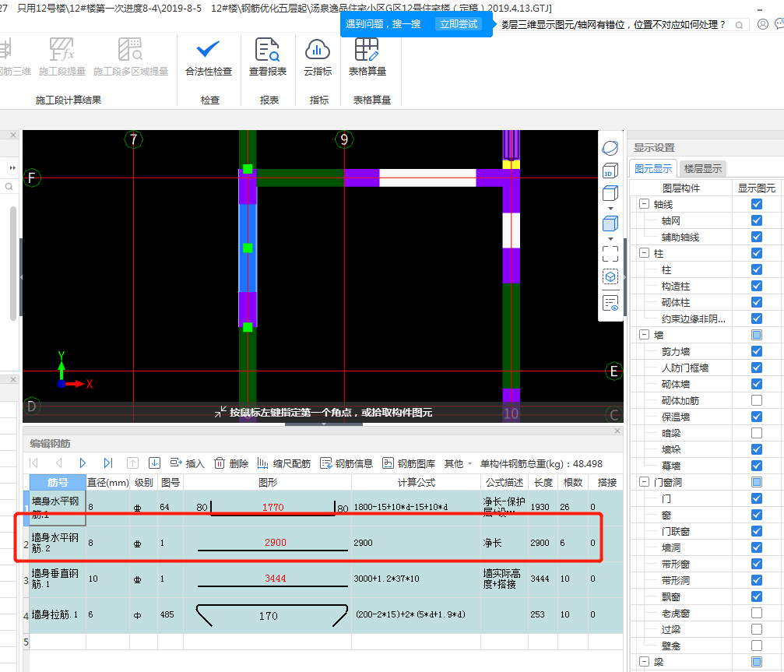
Task: Toggle 剪力墙 display checkbox
Action: pyautogui.click(x=757, y=351)
